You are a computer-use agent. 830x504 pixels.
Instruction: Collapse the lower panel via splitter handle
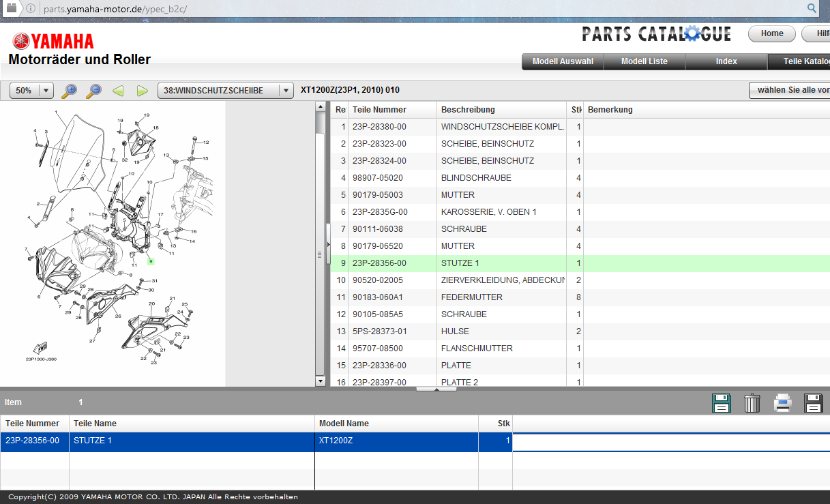[436, 389]
